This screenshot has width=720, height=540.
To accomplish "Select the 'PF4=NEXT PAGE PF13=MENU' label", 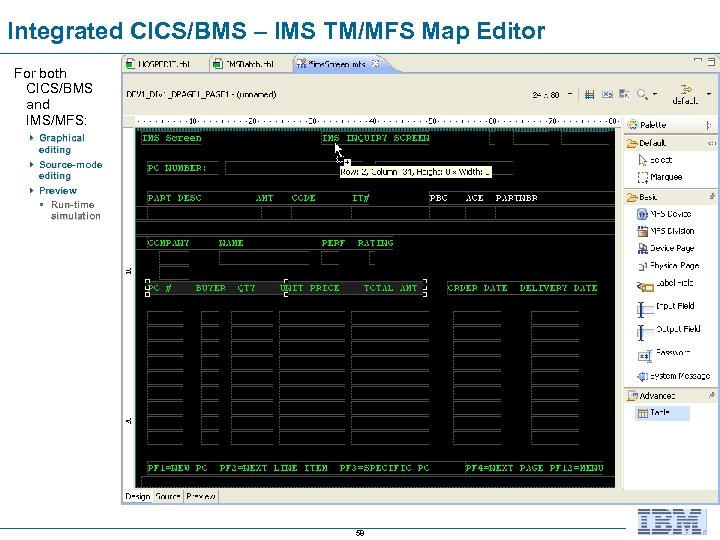I will tap(534, 468).
